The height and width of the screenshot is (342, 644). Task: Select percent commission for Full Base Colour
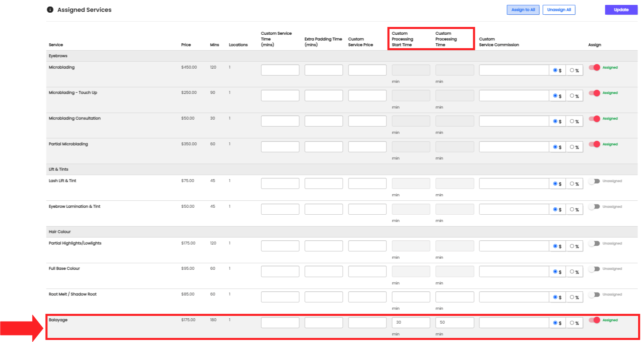click(572, 272)
